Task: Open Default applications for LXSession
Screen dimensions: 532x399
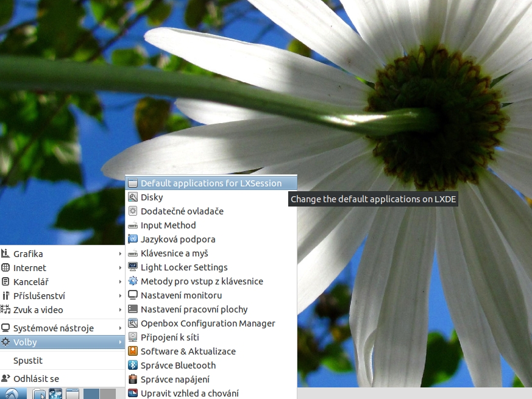Action: click(210, 183)
